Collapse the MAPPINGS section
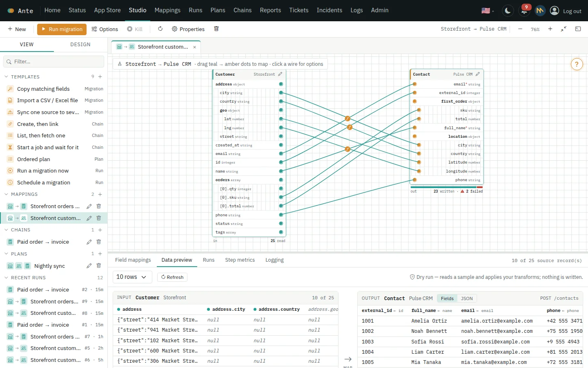Image resolution: width=588 pixels, height=368 pixels. pos(6,194)
